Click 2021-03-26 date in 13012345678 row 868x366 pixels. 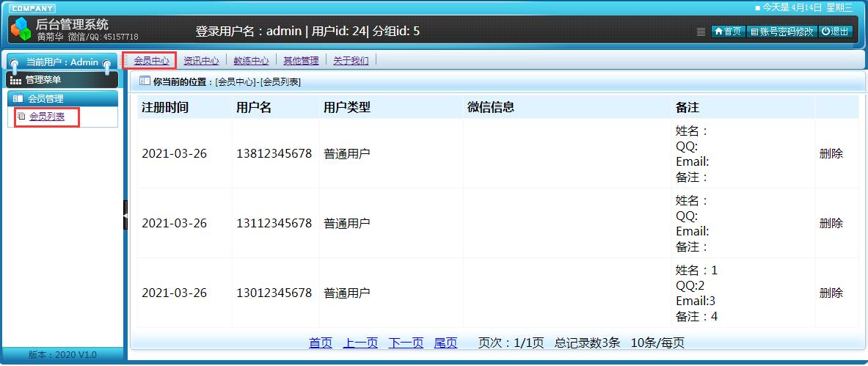click(x=174, y=293)
